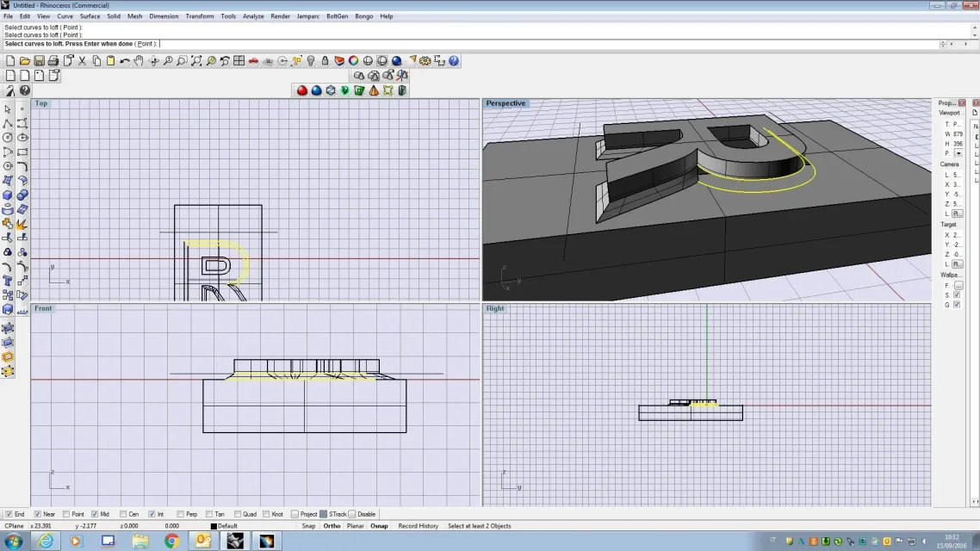Viewport: 980px width, 551px height.
Task: Open Google Chrome from the taskbar
Action: [x=171, y=541]
